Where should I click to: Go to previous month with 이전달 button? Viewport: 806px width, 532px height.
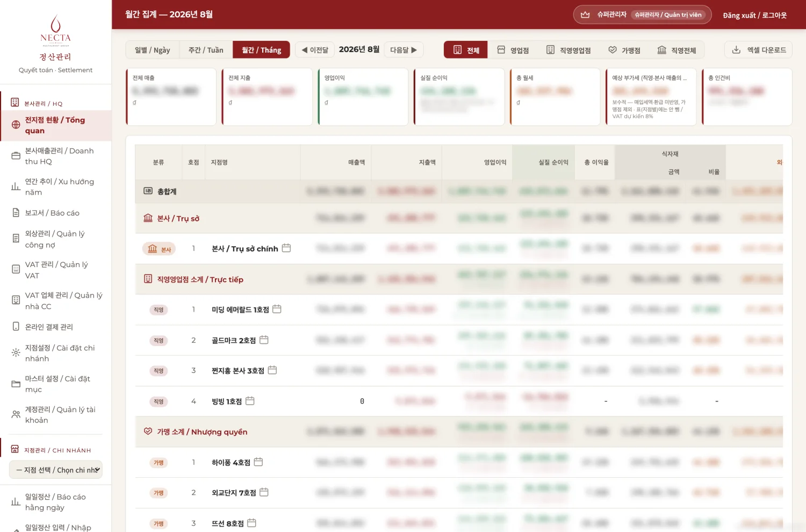pyautogui.click(x=315, y=50)
